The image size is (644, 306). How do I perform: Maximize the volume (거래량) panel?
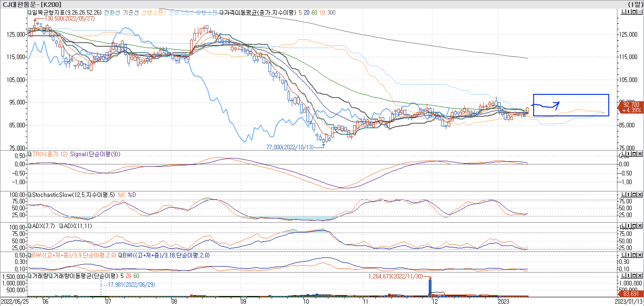[634, 276]
